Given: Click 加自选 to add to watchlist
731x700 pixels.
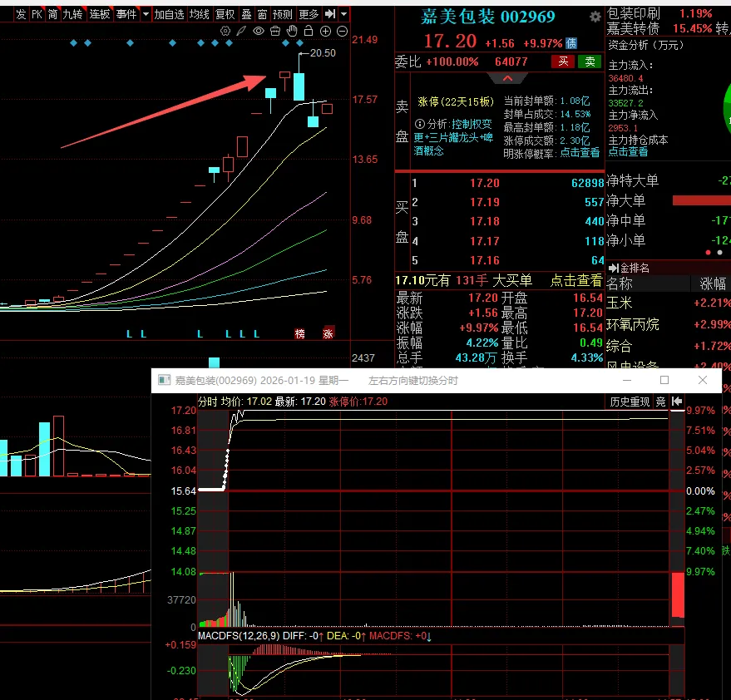Looking at the screenshot, I should click(x=169, y=14).
